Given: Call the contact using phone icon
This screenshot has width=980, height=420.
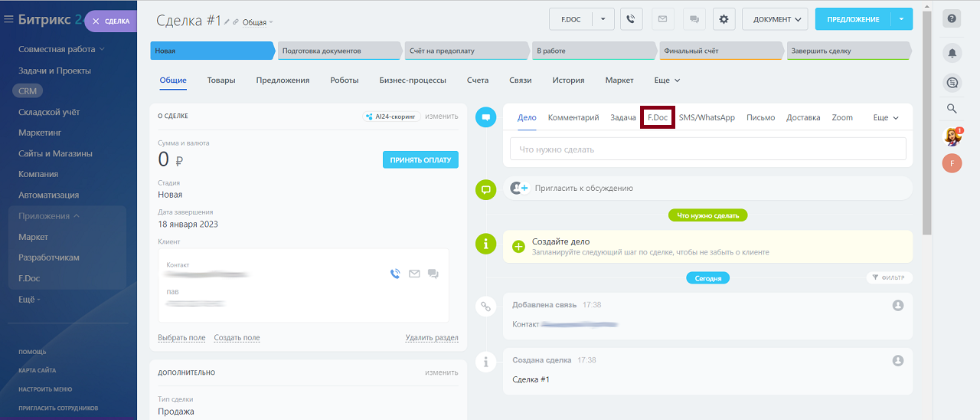Looking at the screenshot, I should [x=395, y=274].
